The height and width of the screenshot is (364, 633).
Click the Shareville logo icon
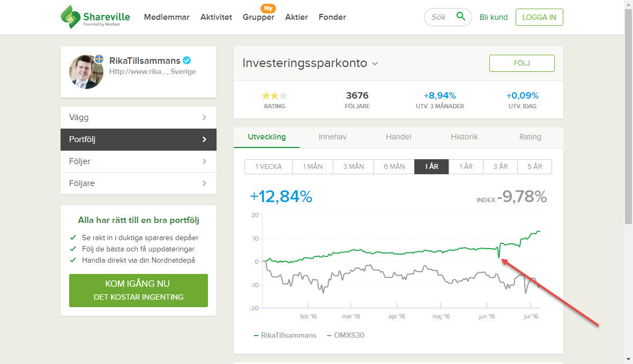[70, 17]
